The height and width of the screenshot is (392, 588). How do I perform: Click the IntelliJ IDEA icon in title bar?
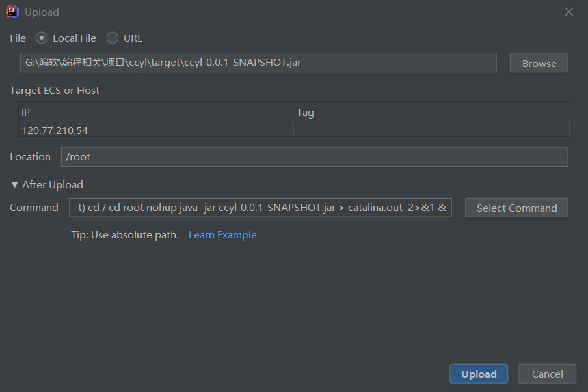coord(12,12)
